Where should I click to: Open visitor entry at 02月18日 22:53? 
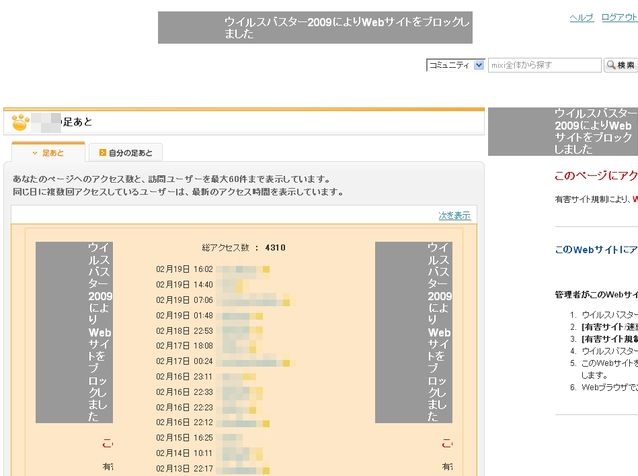point(240,331)
